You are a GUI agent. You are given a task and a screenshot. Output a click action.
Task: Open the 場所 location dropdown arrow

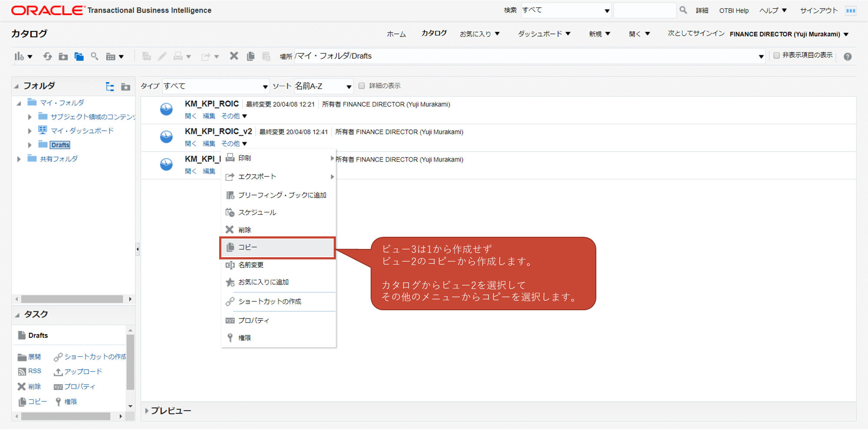pos(761,56)
